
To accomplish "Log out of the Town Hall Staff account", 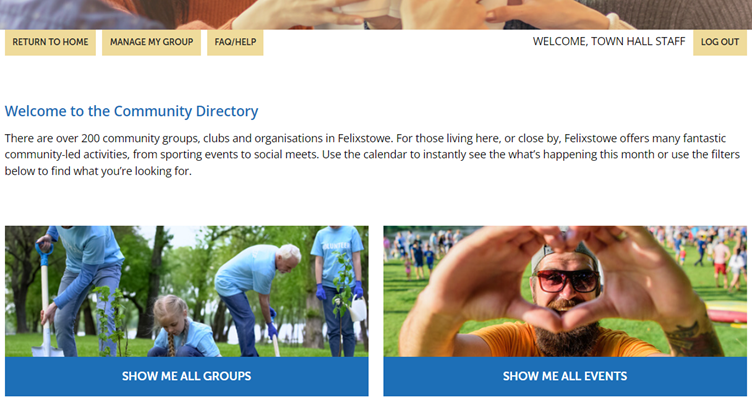I will click(720, 43).
